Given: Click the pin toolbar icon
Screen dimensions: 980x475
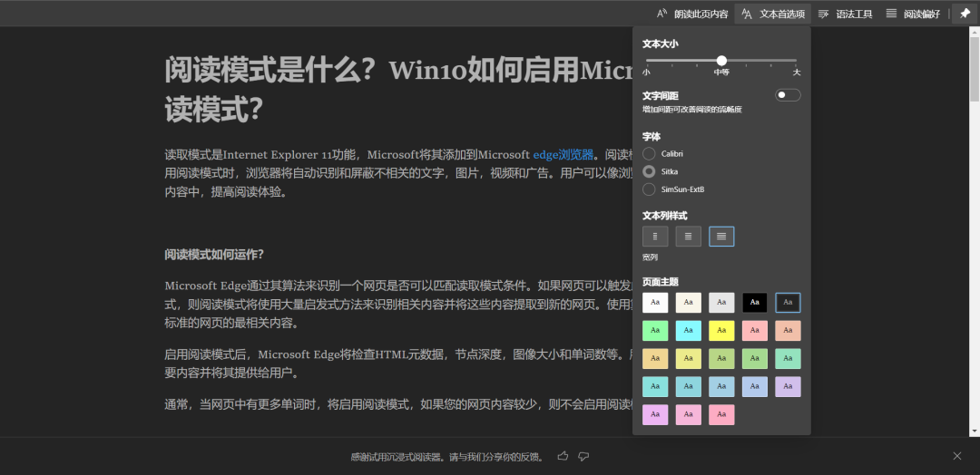Looking at the screenshot, I should point(965,14).
